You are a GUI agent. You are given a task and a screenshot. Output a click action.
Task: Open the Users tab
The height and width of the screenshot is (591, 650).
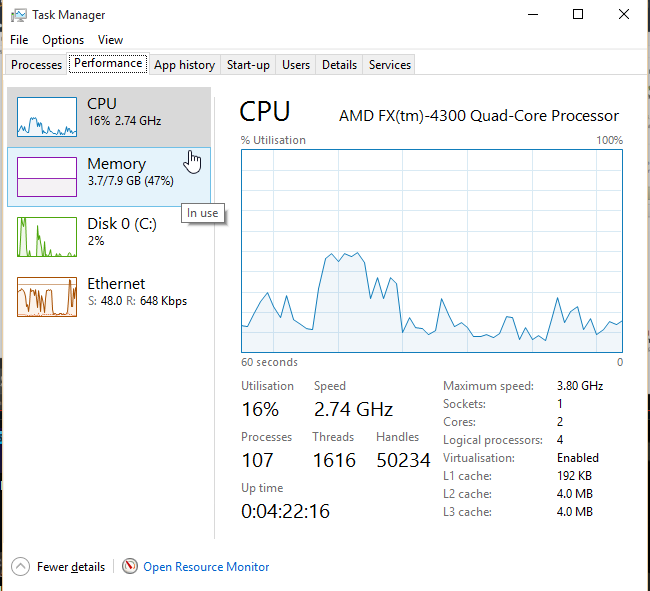point(296,65)
